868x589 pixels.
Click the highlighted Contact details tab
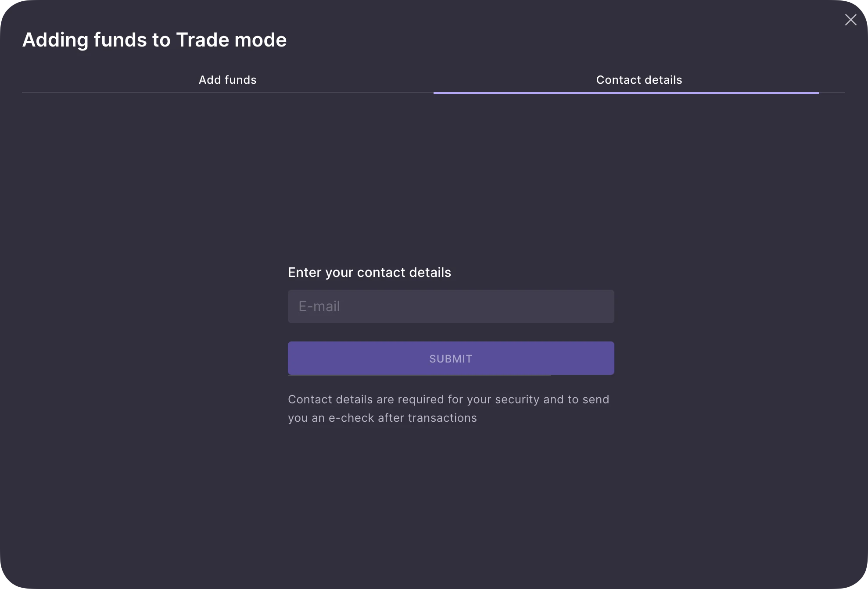638,80
